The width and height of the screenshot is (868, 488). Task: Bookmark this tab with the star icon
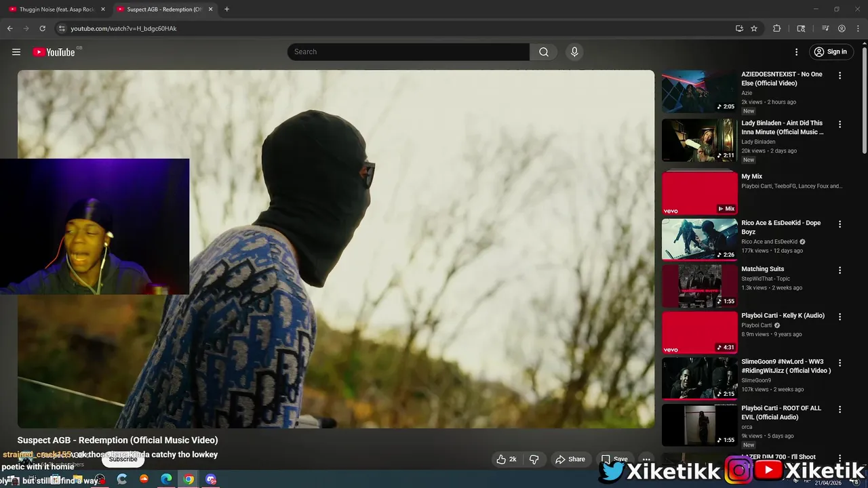(x=754, y=28)
